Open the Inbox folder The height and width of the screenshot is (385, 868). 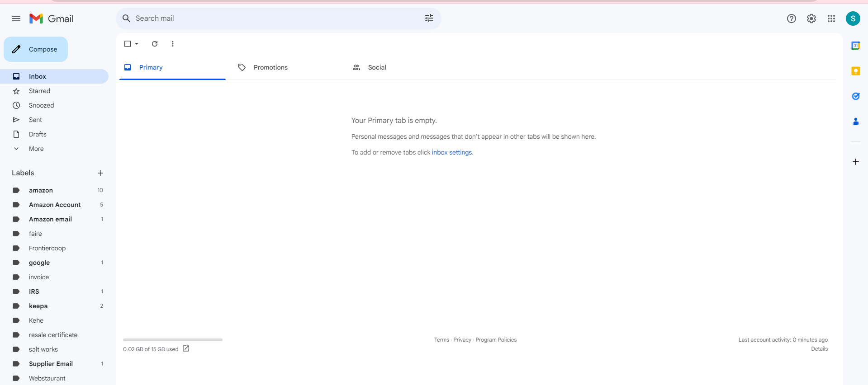[x=54, y=76]
